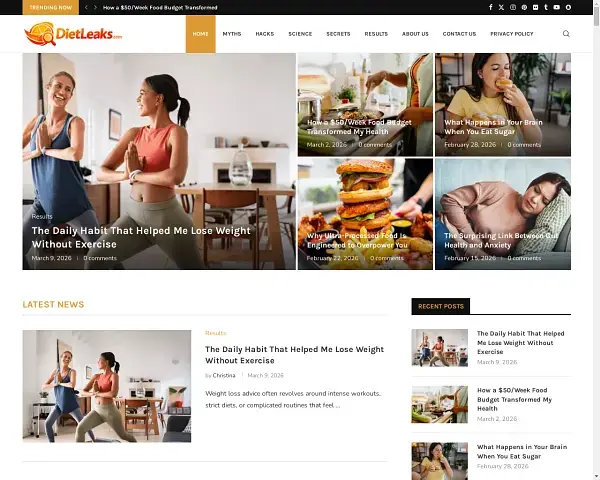Open the X (Twitter) social icon

[x=501, y=7]
